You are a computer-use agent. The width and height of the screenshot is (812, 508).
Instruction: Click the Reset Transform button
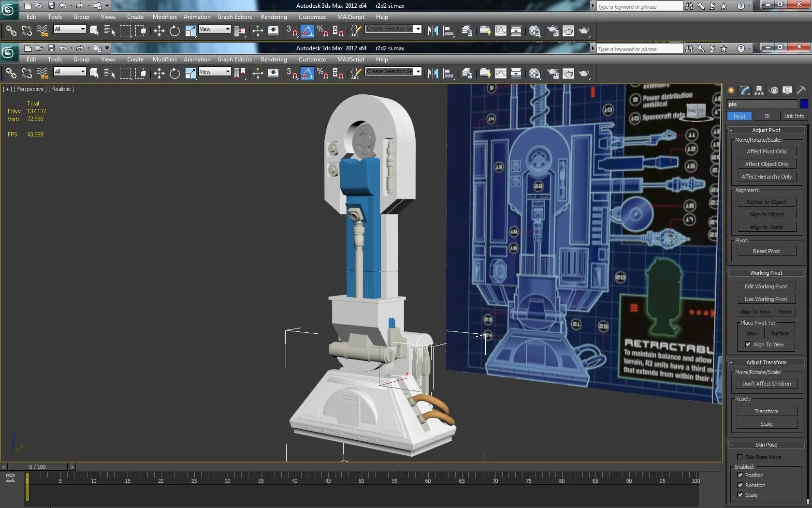click(767, 411)
